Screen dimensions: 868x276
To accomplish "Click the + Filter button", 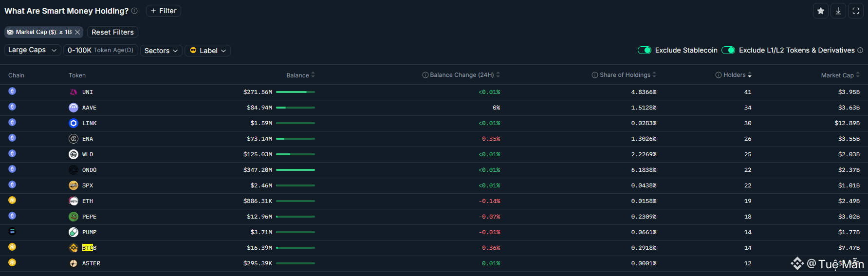I will click(164, 11).
